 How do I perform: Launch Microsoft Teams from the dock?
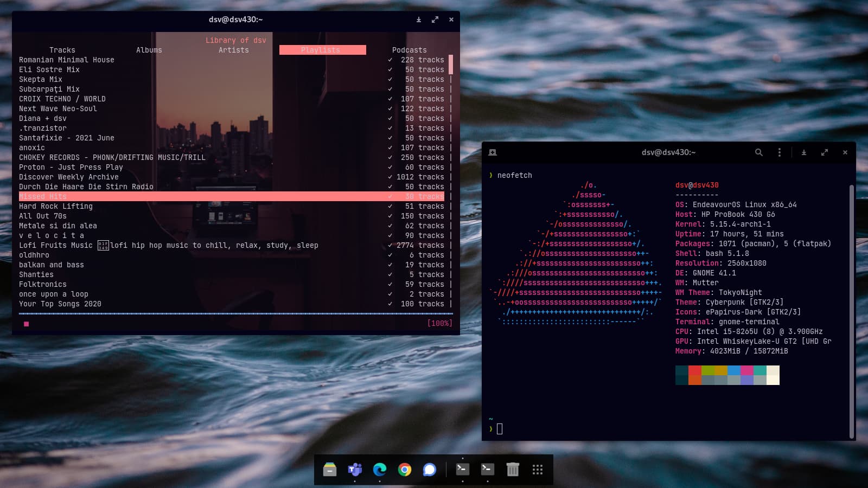tap(355, 470)
